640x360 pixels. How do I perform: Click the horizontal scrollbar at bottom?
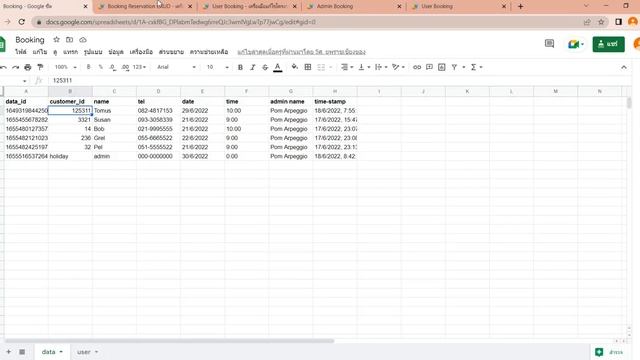[169, 341]
